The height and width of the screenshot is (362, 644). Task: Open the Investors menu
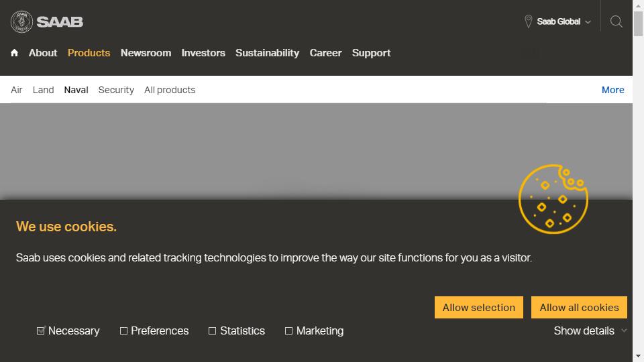(x=203, y=53)
